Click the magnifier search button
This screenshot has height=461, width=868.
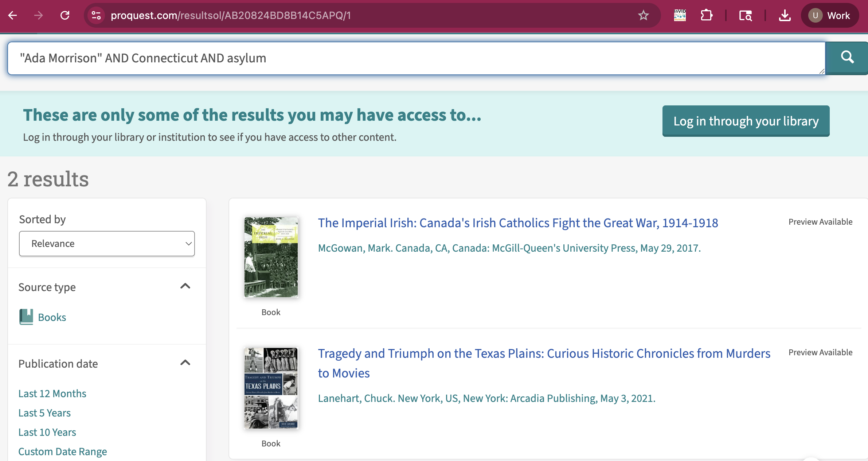pos(847,58)
